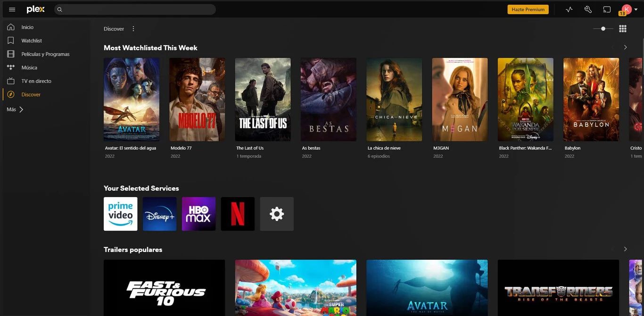The image size is (644, 316).
Task: Click the TV icon in sidebar
Action: pos(11,81)
